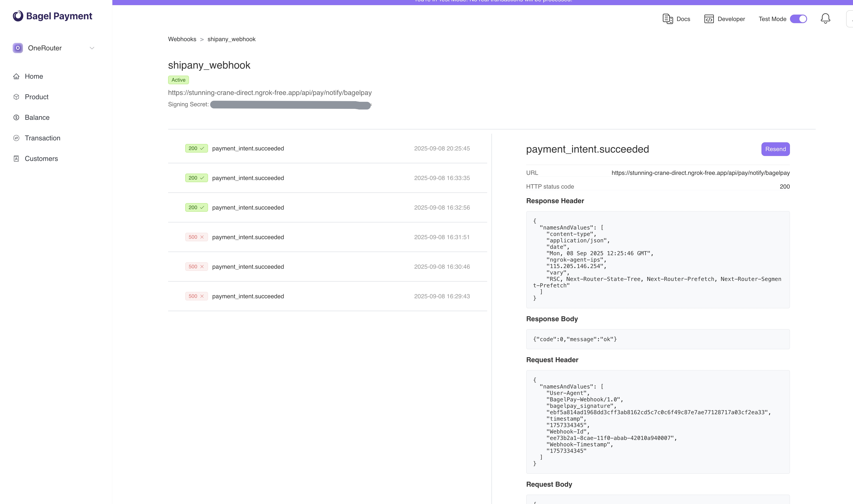853x504 pixels.
Task: Click the Balance dollar icon
Action: pos(16,117)
